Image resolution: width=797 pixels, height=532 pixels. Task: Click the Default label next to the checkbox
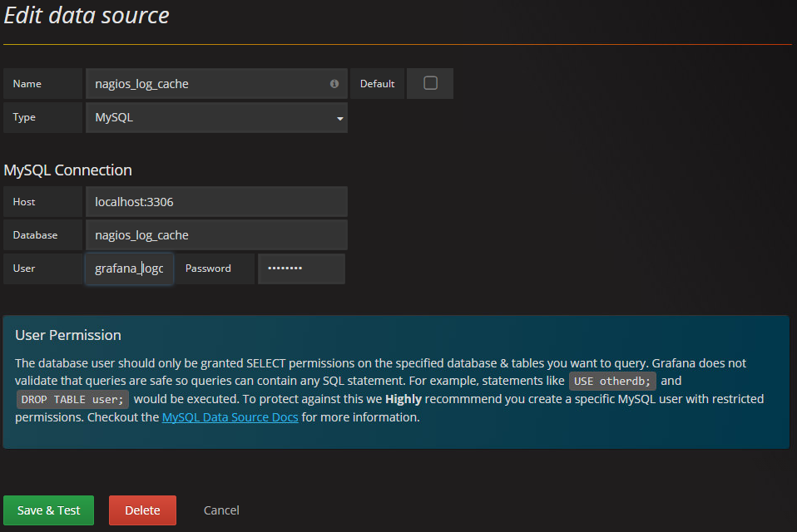point(377,83)
